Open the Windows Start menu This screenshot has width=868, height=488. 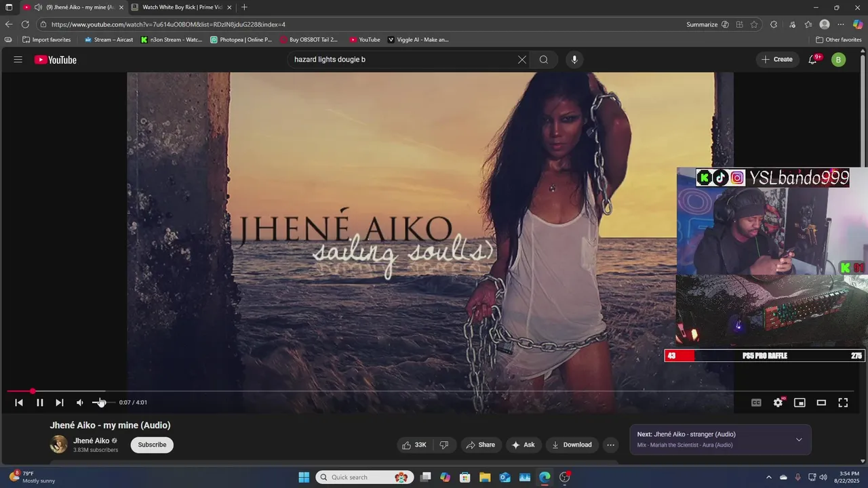[304, 477]
